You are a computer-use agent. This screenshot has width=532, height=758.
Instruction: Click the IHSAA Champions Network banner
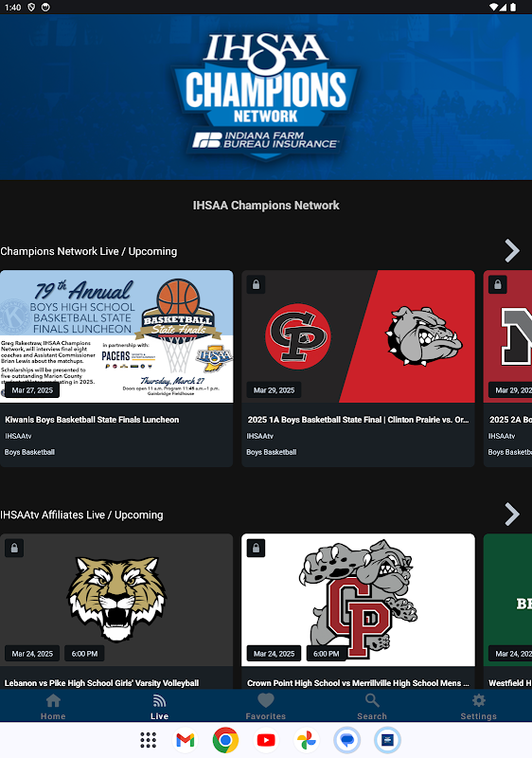coord(266,98)
